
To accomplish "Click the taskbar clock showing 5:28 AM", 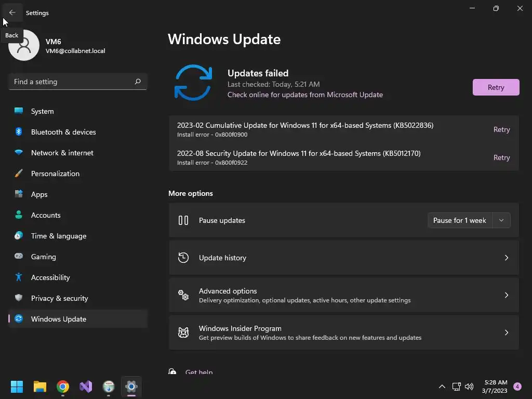I will pyautogui.click(x=495, y=387).
